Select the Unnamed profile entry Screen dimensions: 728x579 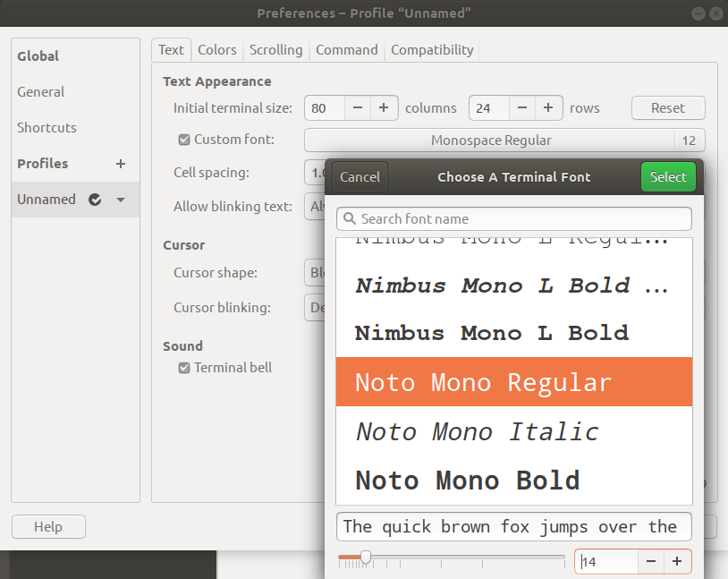[75, 200]
